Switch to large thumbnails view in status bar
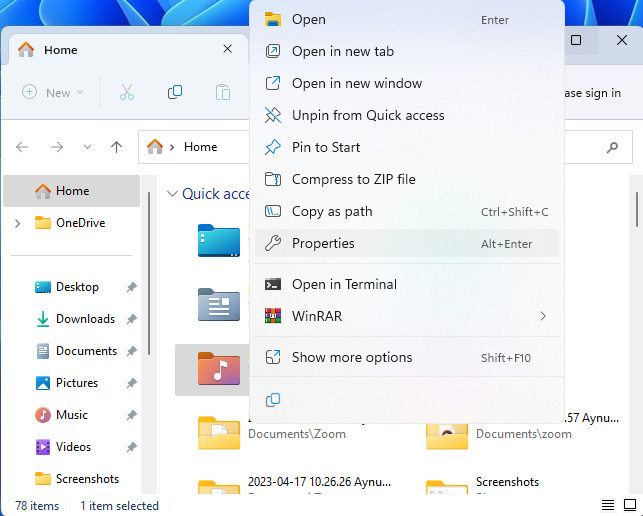 (630, 505)
